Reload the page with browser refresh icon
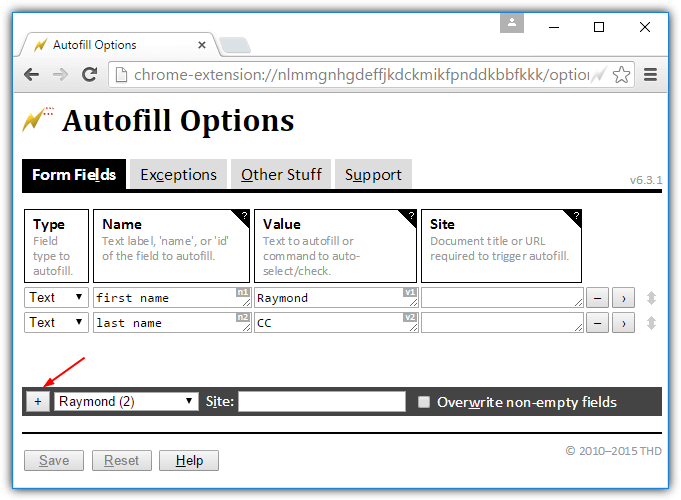 pyautogui.click(x=89, y=75)
